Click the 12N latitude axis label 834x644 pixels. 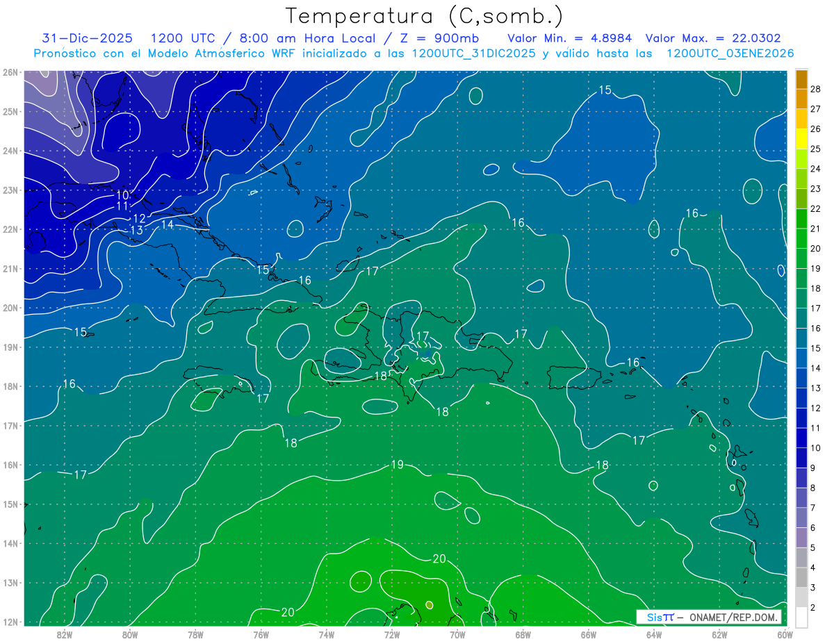click(10, 622)
